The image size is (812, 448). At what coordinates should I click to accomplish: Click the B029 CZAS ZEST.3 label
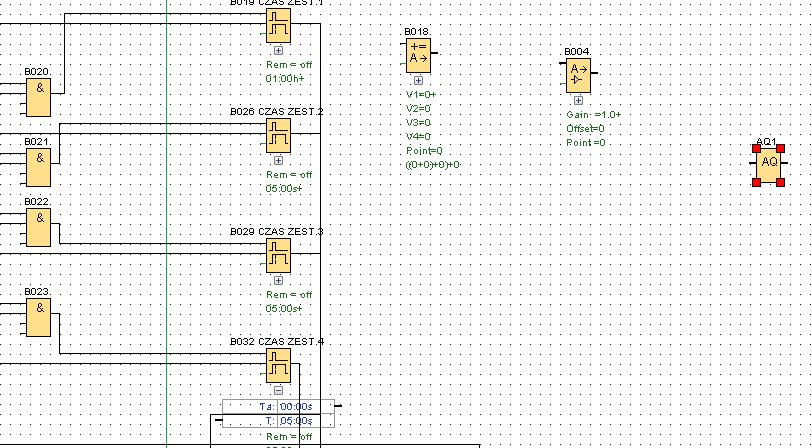(277, 232)
